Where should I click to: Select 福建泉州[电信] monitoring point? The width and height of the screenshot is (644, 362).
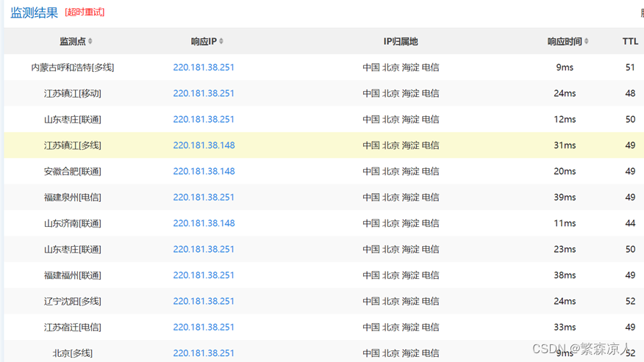(x=73, y=198)
